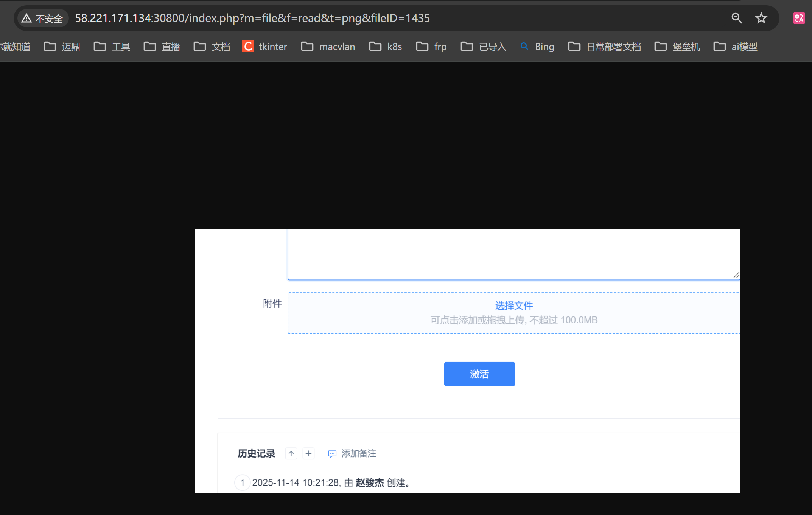Image resolution: width=812 pixels, height=515 pixels.
Task: Click the Bing magnifier icon in bookmarks bar
Action: (x=524, y=46)
